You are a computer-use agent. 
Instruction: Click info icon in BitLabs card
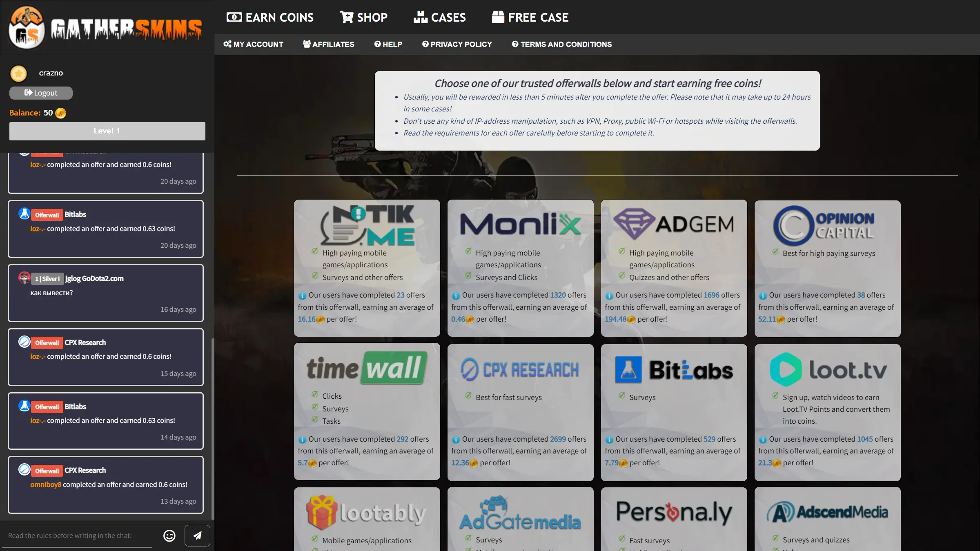pos(609,440)
